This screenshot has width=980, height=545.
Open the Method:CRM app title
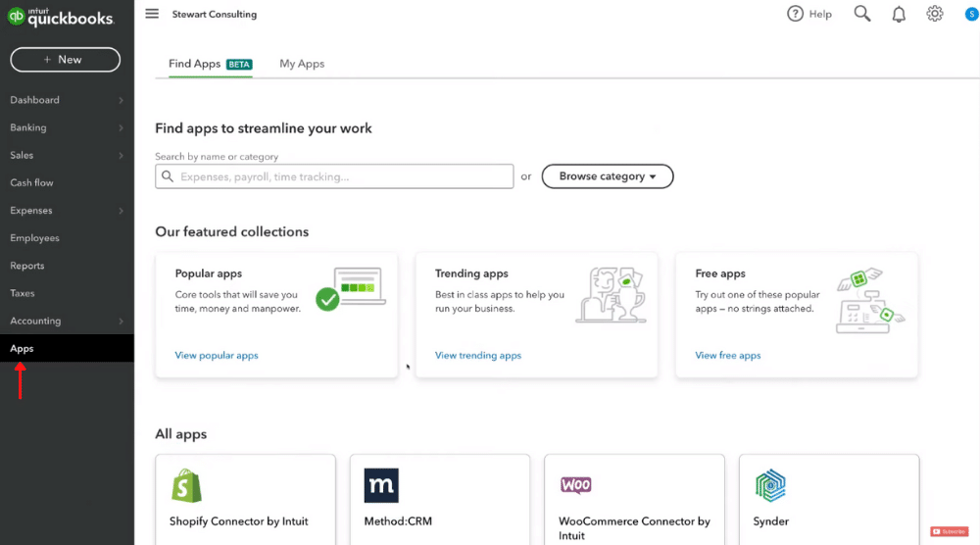398,521
